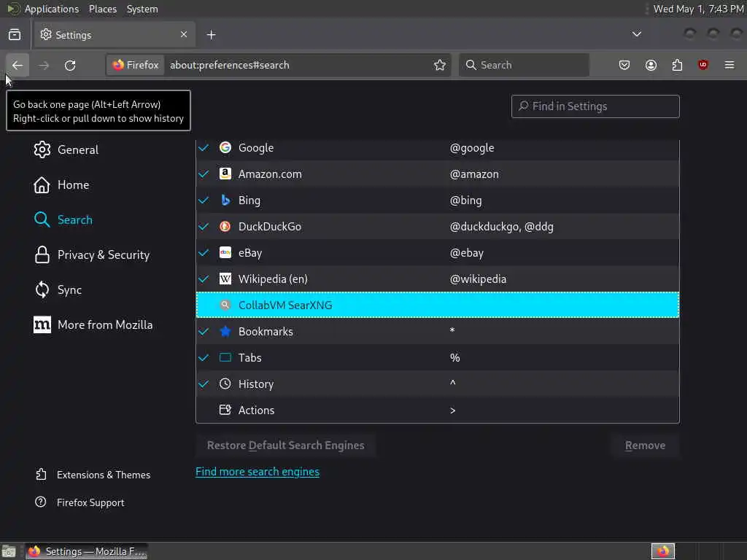Switch to the Settings browser tab

point(113,35)
